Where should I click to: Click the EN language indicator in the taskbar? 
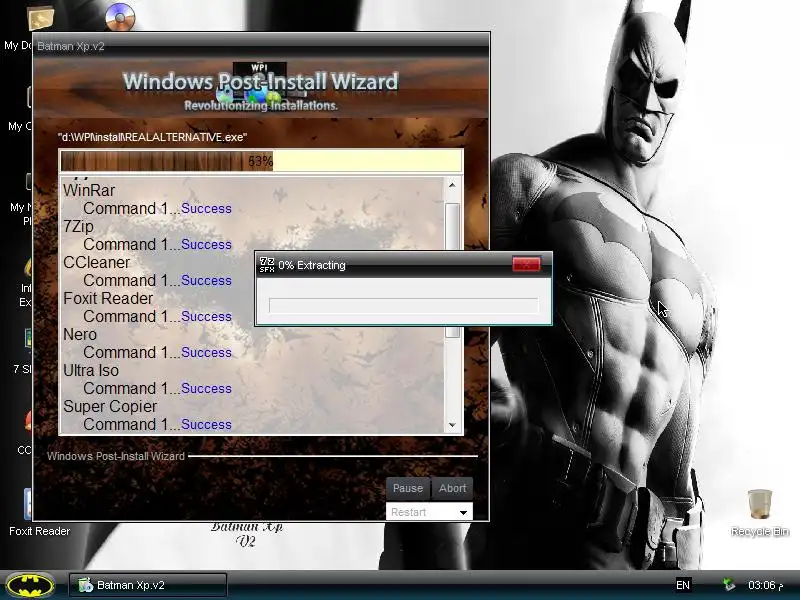pos(683,585)
